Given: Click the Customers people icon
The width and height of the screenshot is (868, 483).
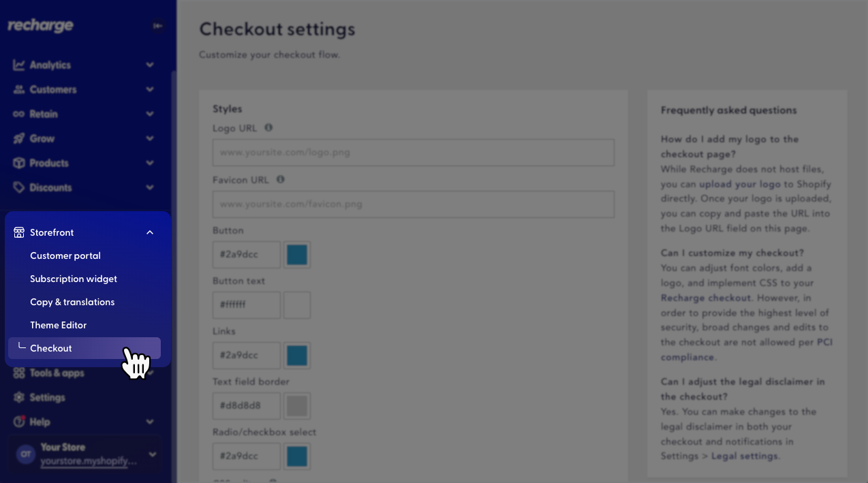Looking at the screenshot, I should pos(19,90).
